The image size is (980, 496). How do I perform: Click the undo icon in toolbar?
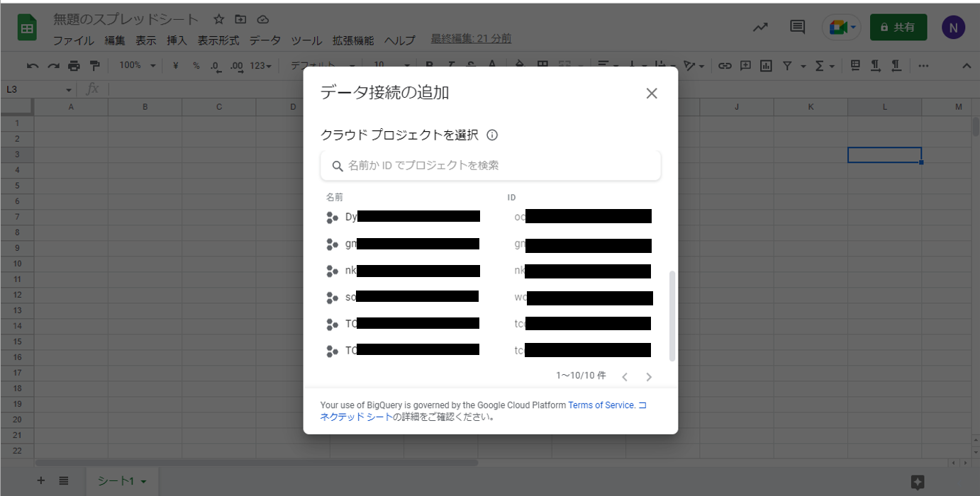pos(33,66)
